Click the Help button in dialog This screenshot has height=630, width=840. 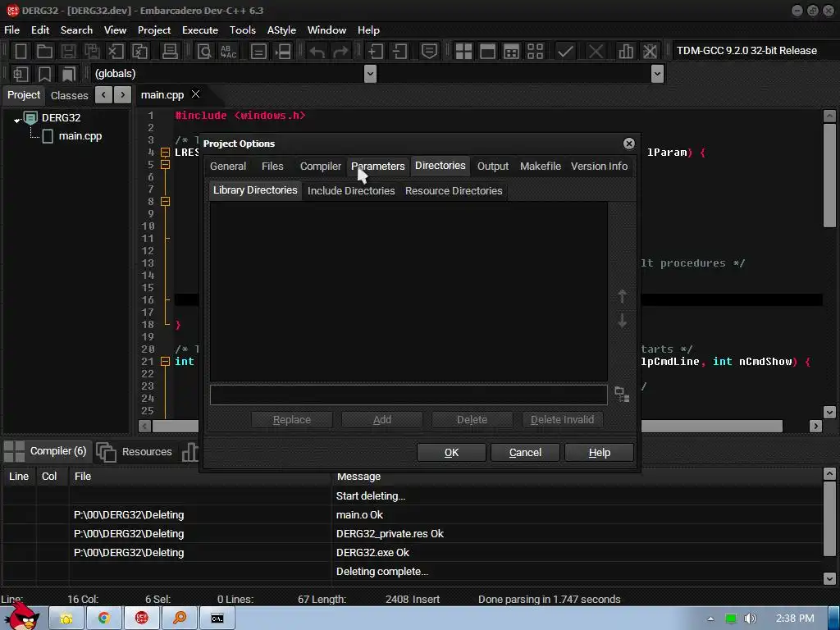point(599,453)
